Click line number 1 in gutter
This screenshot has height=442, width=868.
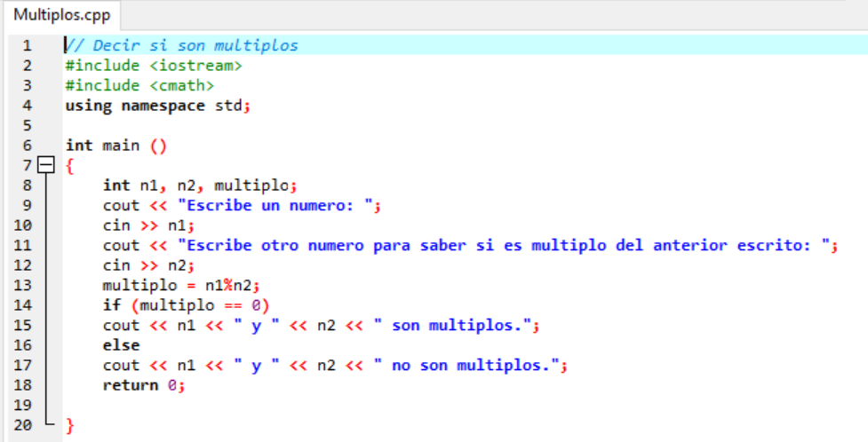28,45
